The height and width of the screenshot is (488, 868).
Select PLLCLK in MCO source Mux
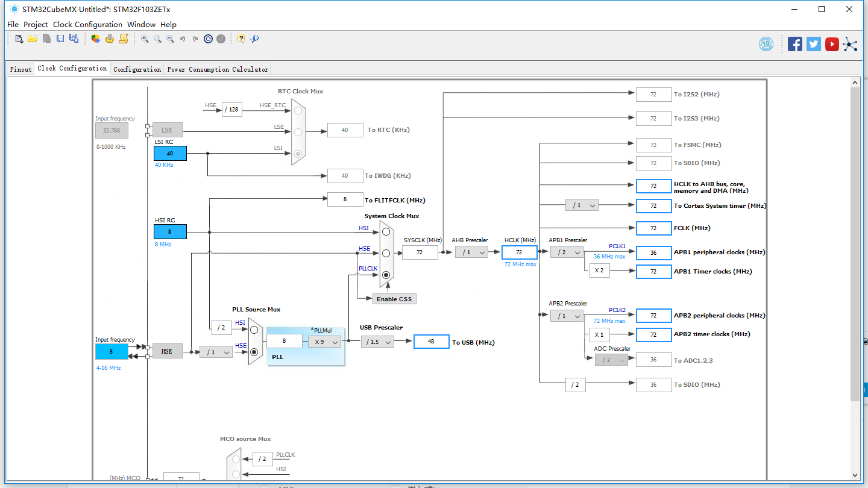click(235, 459)
